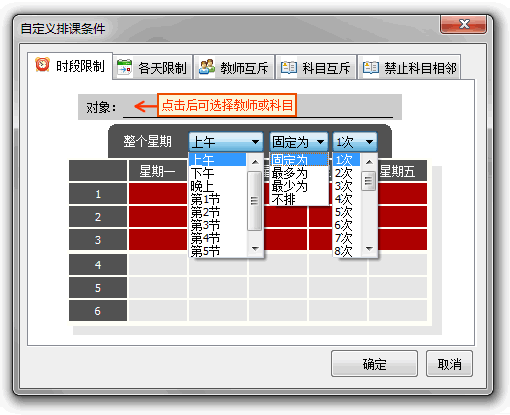Image resolution: width=510 pixels, height=415 pixels.
Task: Switch to the 各天限制 tab
Action: [153, 67]
